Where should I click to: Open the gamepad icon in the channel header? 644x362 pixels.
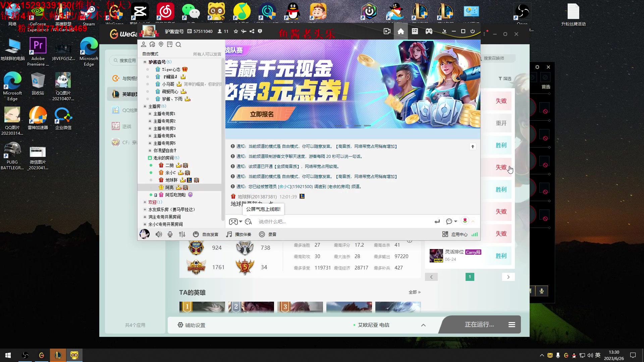(x=429, y=32)
